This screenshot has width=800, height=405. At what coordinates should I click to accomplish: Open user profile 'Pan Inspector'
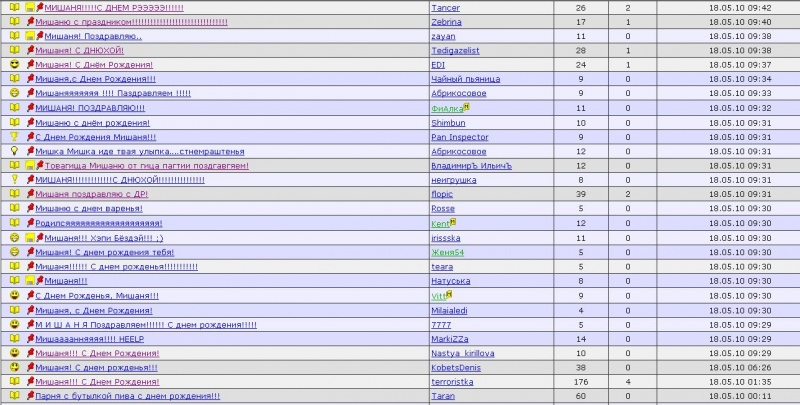point(460,137)
